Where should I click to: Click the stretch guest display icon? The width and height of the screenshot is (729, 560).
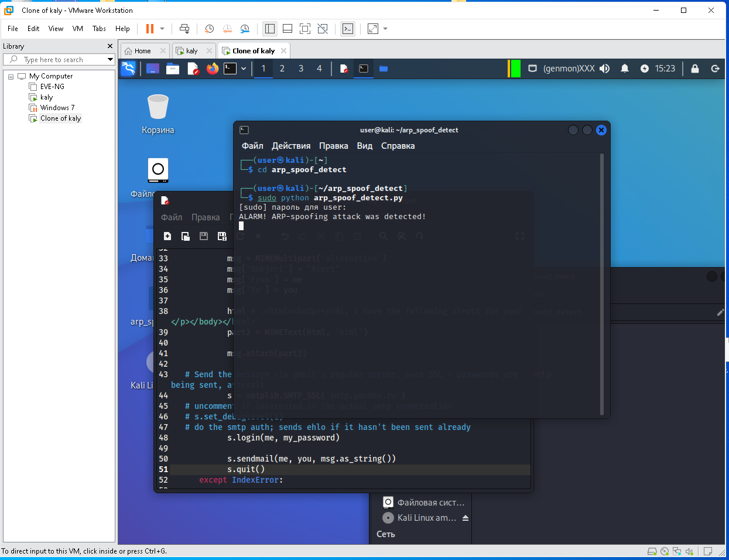point(373,29)
